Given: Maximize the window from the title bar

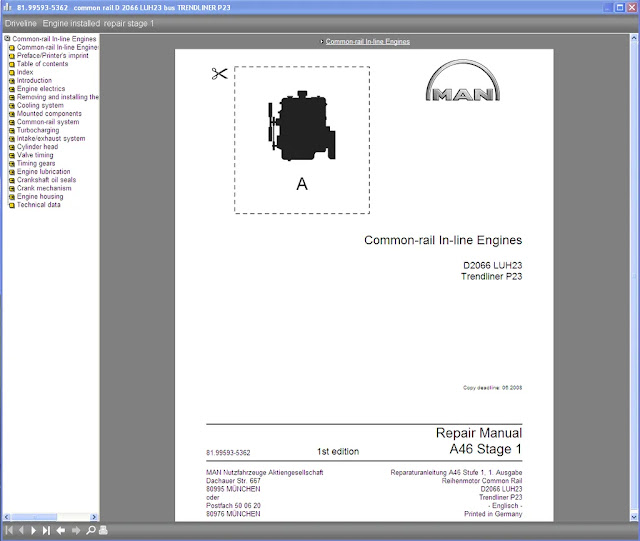Looking at the screenshot, I should coord(620,7).
